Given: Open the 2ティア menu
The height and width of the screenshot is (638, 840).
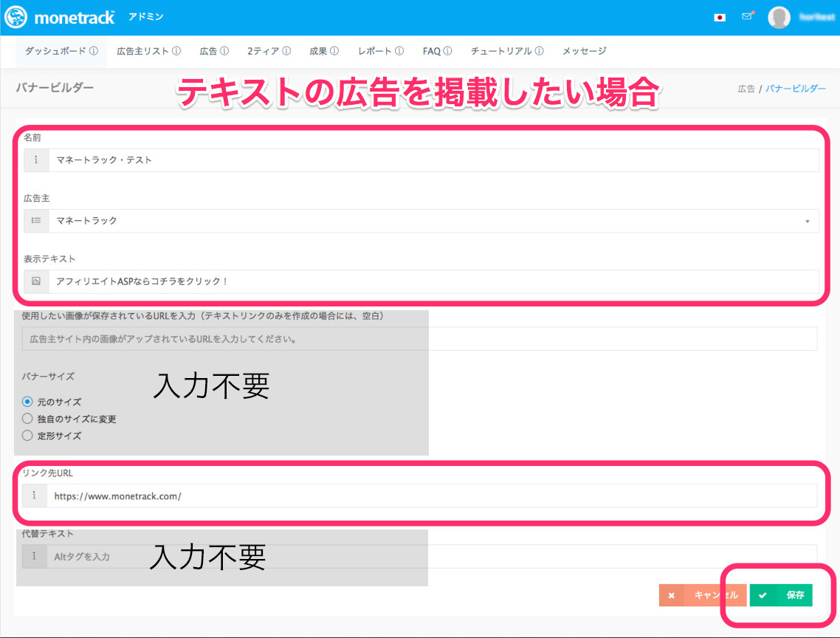Looking at the screenshot, I should (269, 51).
